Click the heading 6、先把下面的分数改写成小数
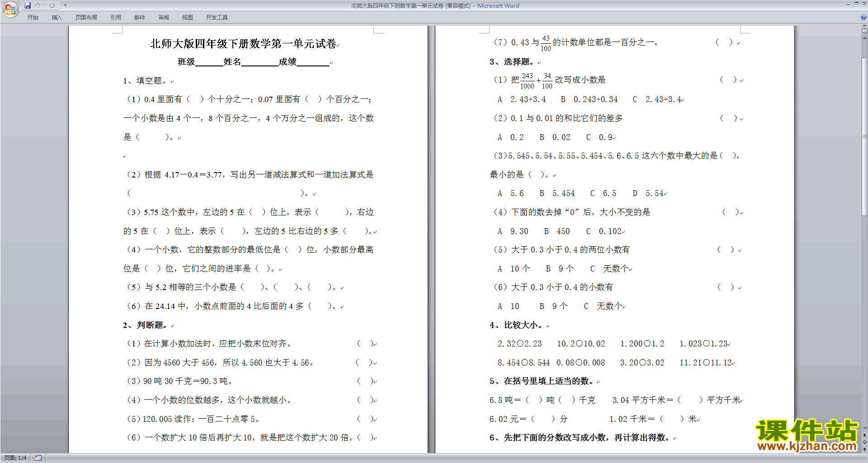Image resolution: width=868 pixels, height=463 pixels. click(580, 438)
